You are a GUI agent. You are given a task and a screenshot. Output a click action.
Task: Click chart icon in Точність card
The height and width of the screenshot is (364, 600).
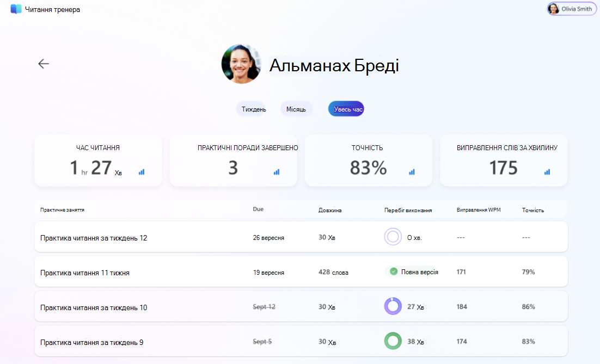pos(412,172)
